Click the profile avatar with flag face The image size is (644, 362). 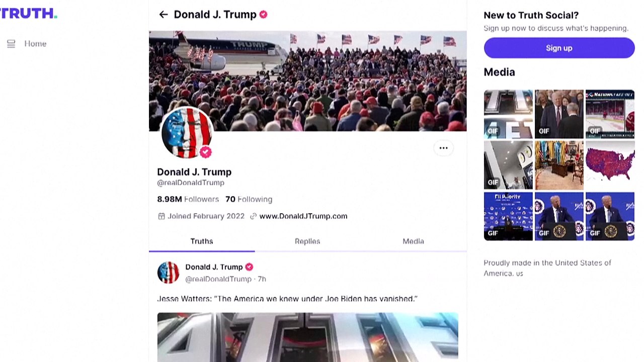(x=186, y=133)
